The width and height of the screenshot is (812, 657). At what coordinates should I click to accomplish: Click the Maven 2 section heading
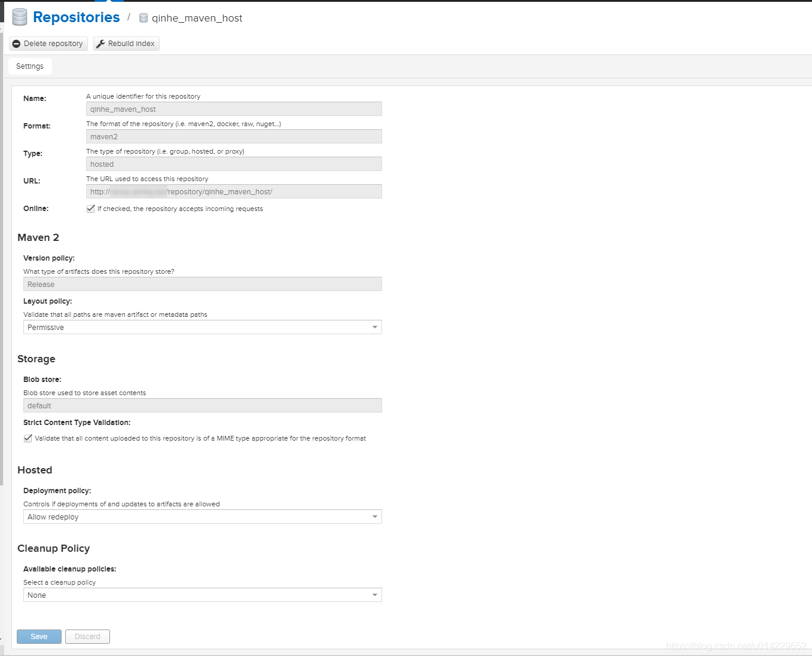tap(38, 237)
